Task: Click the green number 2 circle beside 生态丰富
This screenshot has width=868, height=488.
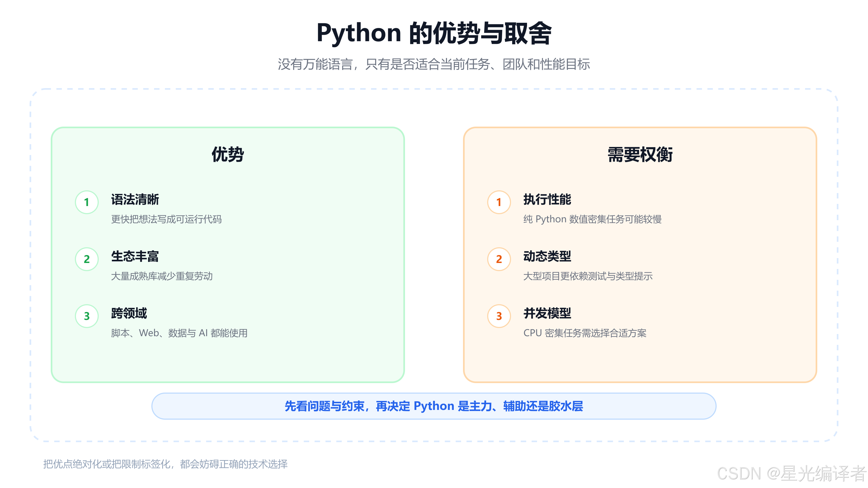Action: click(x=87, y=259)
